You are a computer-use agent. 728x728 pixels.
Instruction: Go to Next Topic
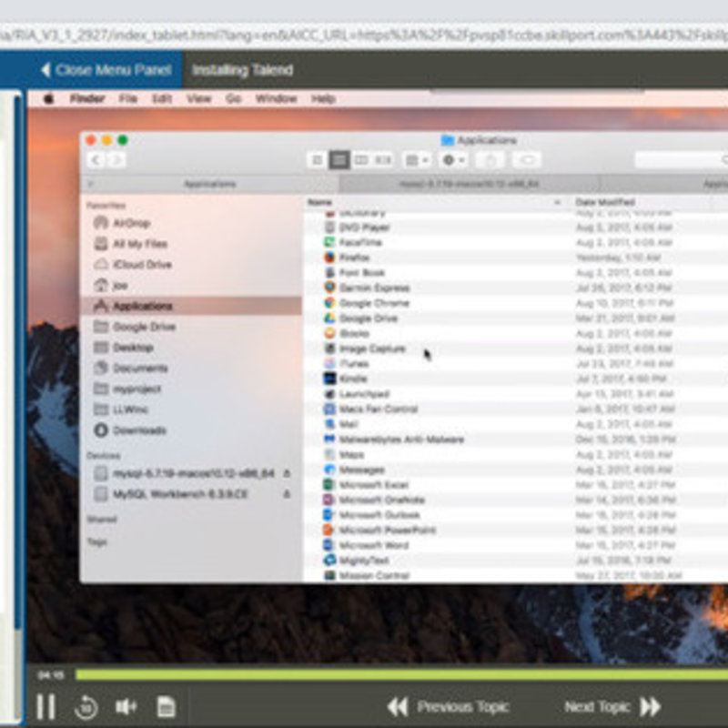click(x=612, y=707)
